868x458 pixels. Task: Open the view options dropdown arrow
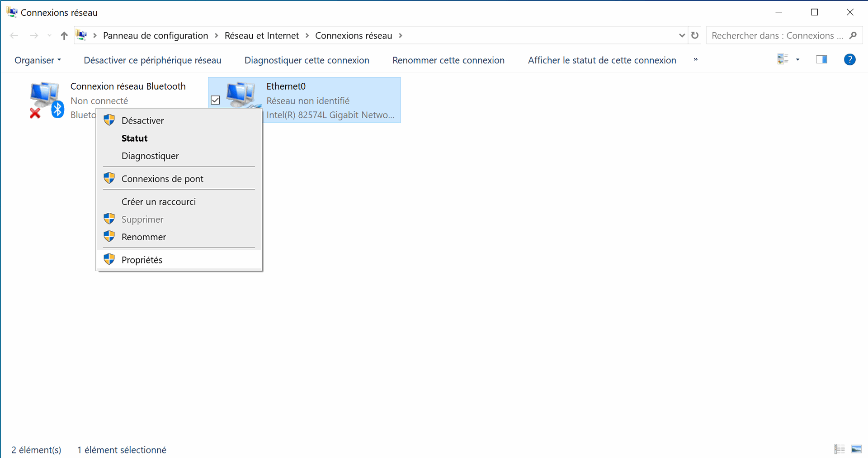[797, 60]
